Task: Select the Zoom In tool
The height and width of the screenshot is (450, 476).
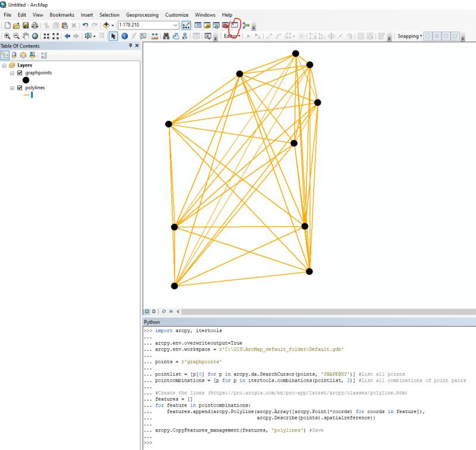Action: click(7, 35)
